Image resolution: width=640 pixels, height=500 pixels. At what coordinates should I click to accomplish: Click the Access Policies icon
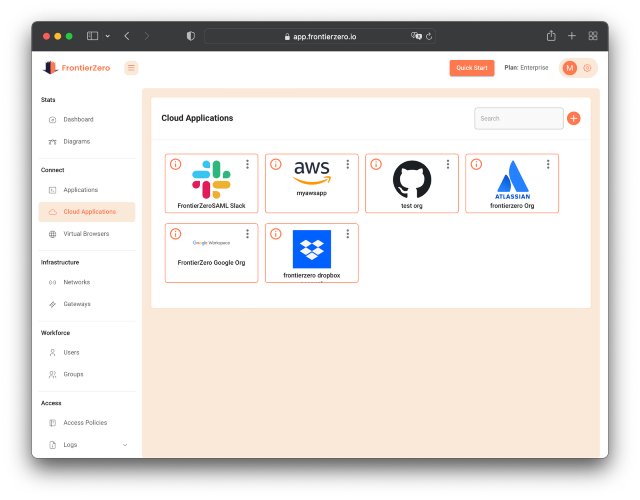tap(52, 422)
